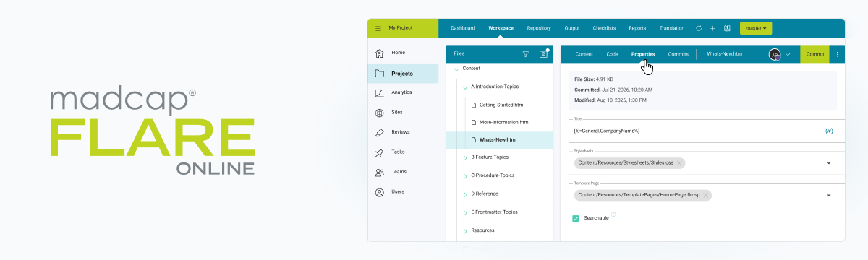Viewport: 868px width, 260px height.
Task: Open the Checklists tab
Action: click(604, 28)
